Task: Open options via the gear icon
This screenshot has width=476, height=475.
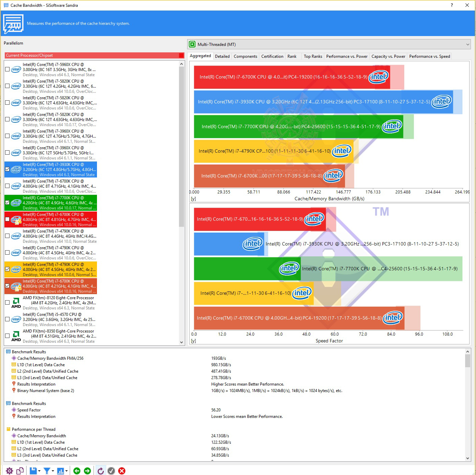Action: [10, 471]
